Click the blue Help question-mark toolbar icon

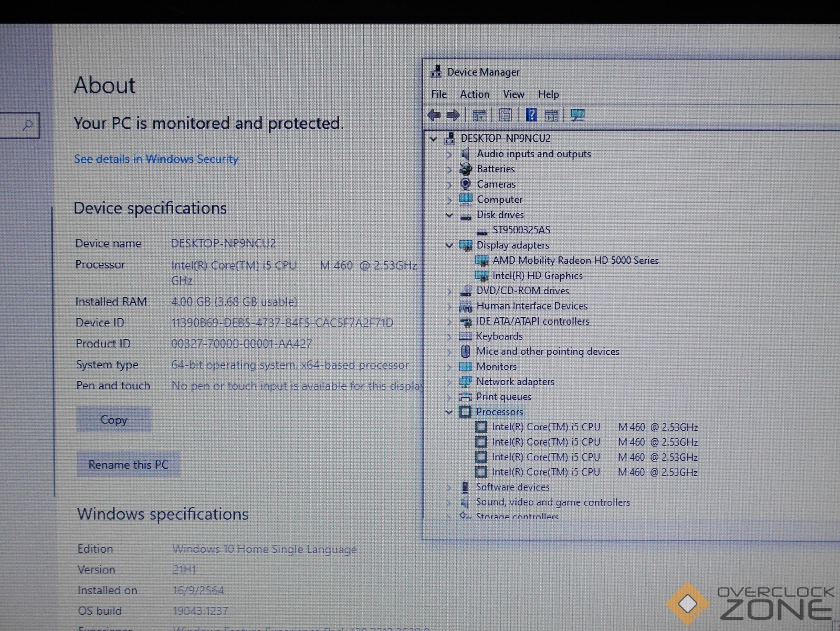tap(531, 115)
